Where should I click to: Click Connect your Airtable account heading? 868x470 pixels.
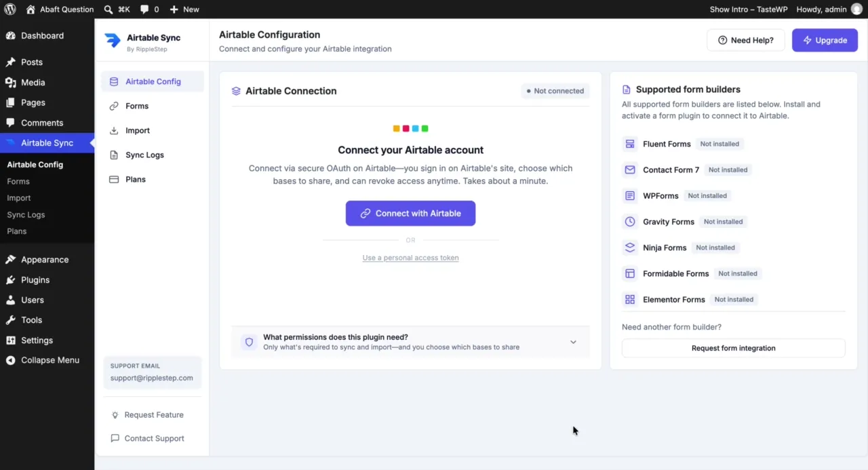tap(410, 150)
